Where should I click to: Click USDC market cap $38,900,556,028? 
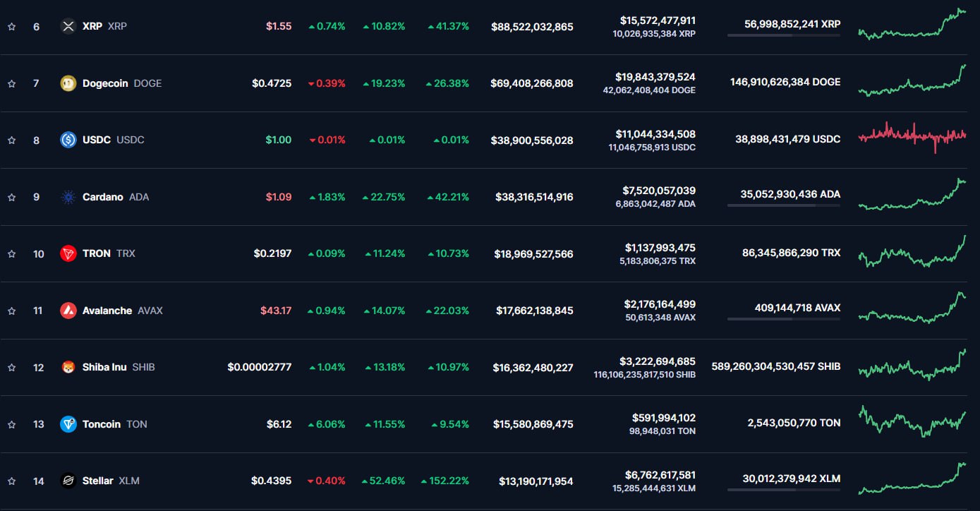[x=533, y=140]
